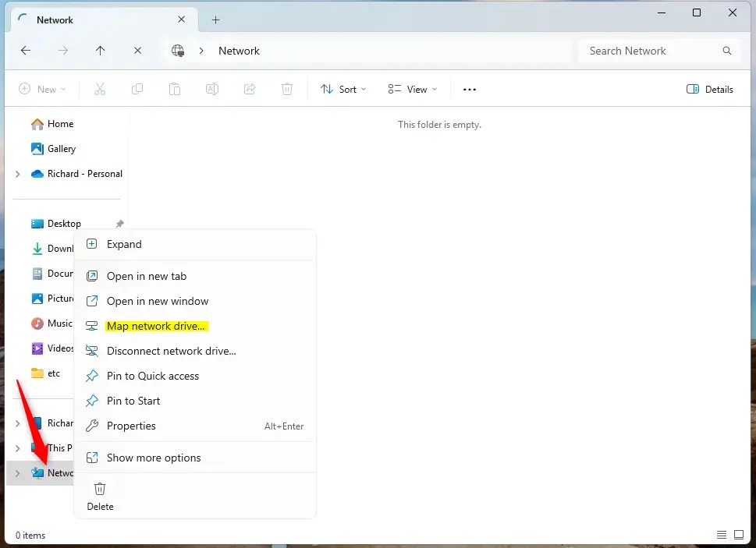
Task: Open the New dropdown
Action: pyautogui.click(x=42, y=89)
